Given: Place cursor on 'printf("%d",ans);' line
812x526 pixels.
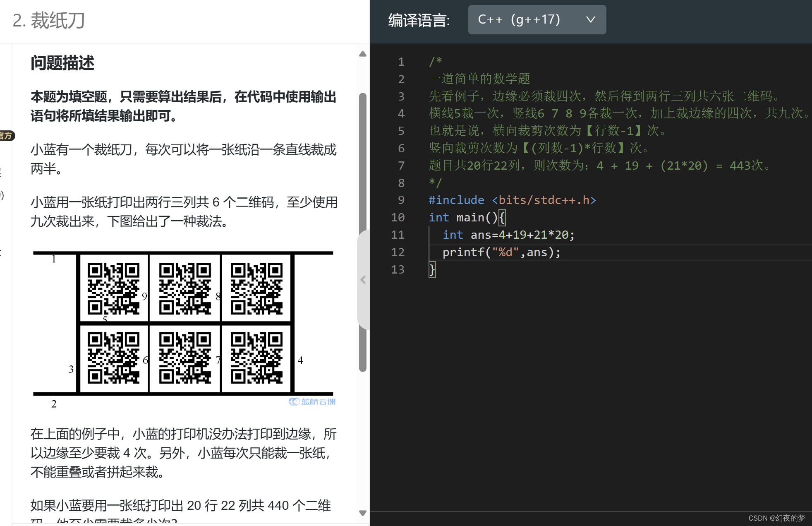Looking at the screenshot, I should click(501, 252).
